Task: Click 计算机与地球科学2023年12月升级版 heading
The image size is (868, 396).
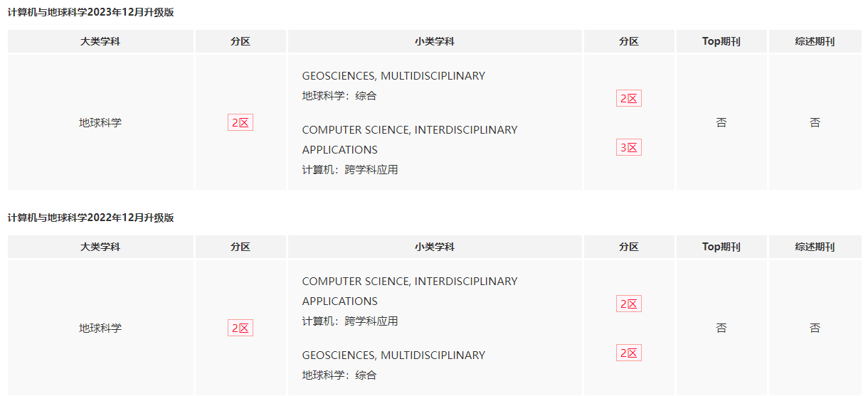Action: [x=91, y=12]
